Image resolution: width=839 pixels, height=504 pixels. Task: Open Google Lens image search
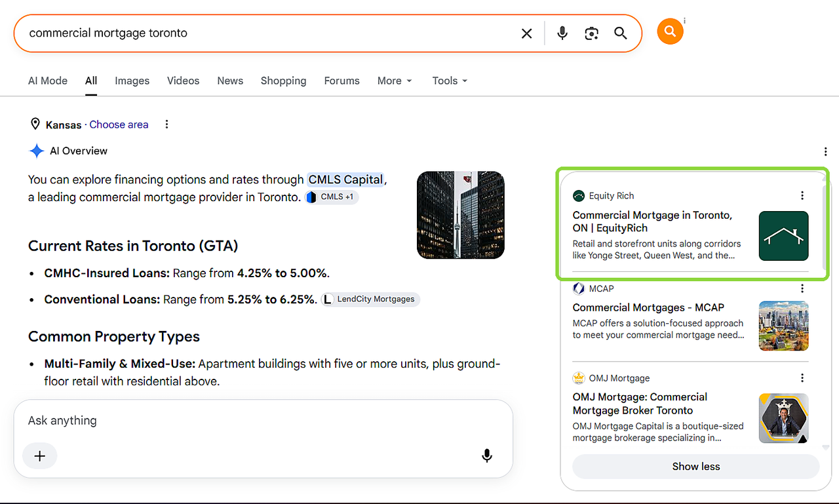[592, 33]
